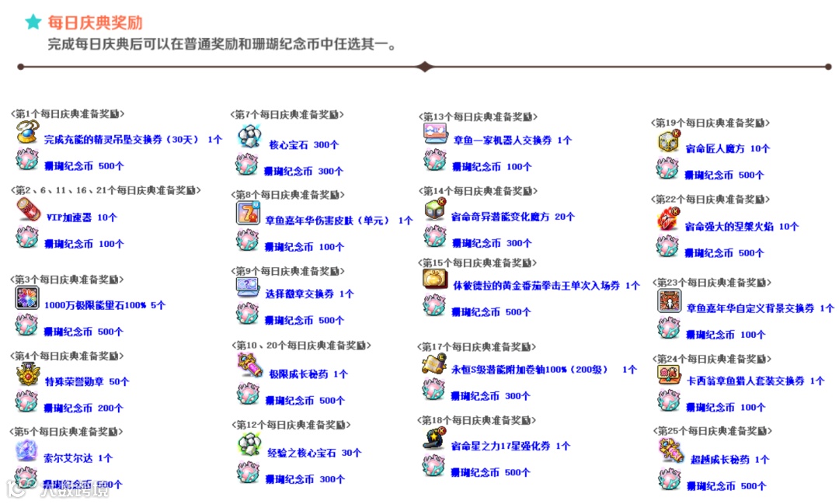Click the 宿命匠人魔方 cube icon
Viewport: 839px width, 504px height.
(668, 141)
